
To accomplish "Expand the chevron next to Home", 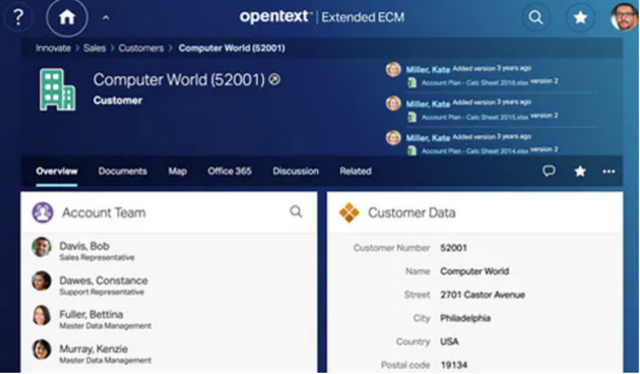I will click(x=106, y=18).
